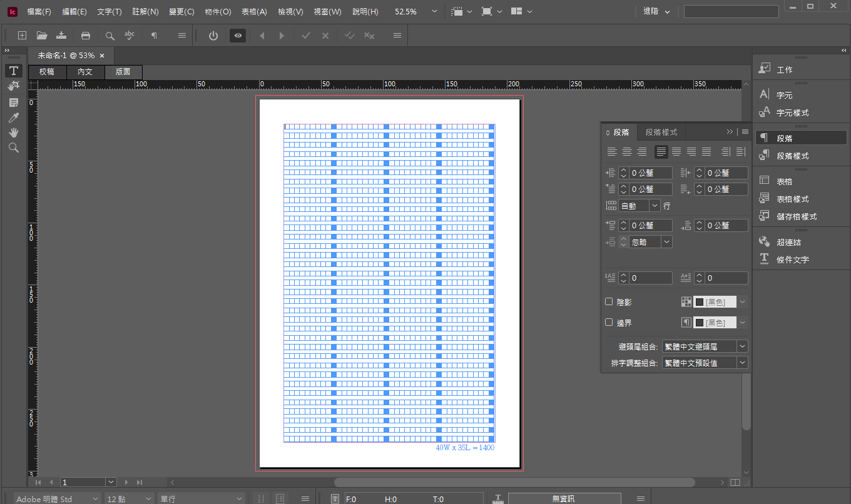The image size is (851, 504).
Task: Select the Position tool below the Type tool
Action: click(x=13, y=86)
